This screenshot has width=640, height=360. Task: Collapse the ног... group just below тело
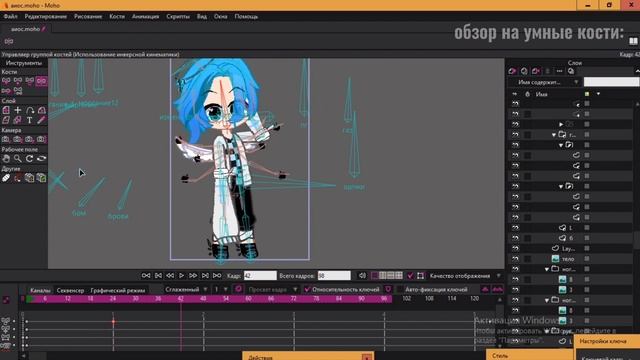[547, 269]
